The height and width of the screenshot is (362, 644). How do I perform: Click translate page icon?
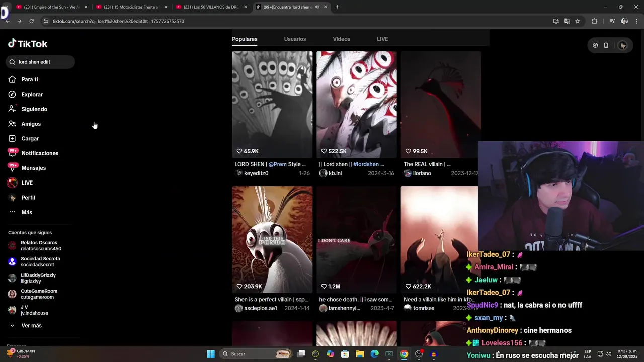(567, 21)
